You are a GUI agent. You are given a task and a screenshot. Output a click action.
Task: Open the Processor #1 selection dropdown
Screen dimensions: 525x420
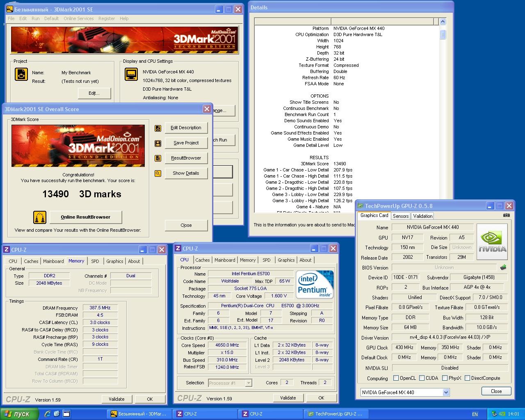coord(248,383)
